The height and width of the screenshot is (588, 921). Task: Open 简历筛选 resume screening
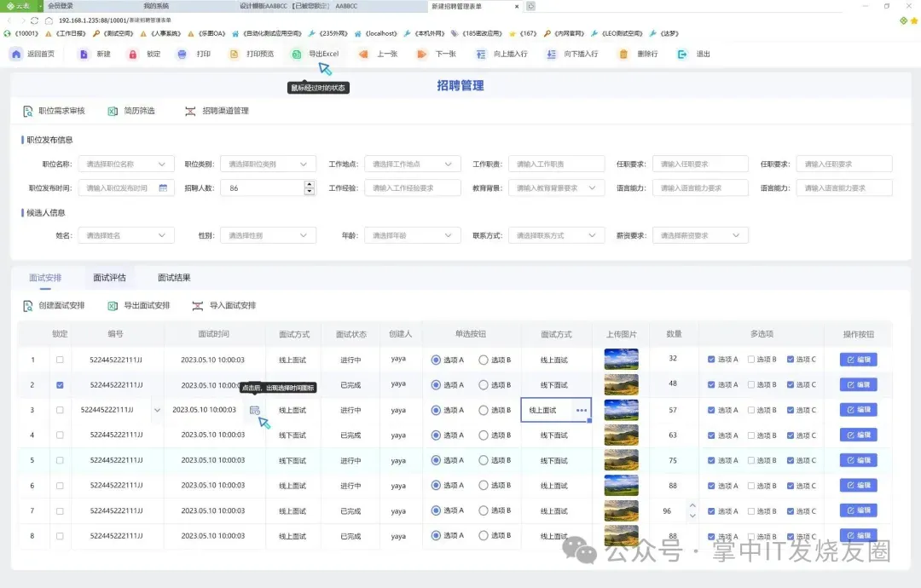tap(131, 111)
